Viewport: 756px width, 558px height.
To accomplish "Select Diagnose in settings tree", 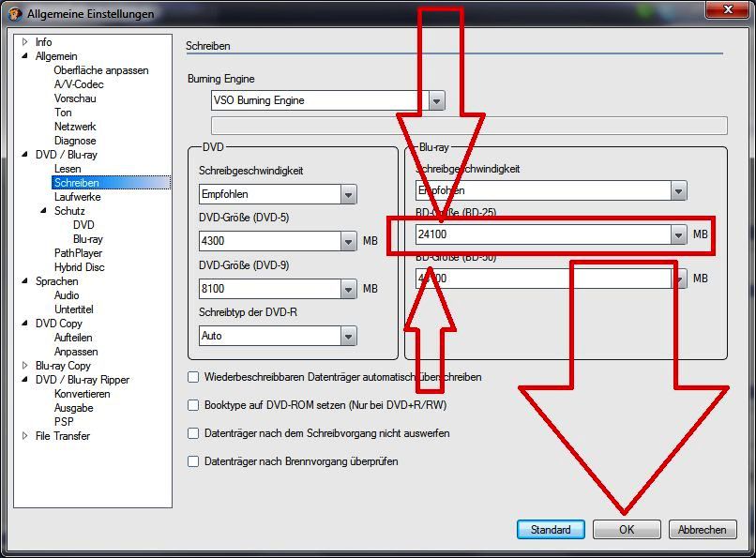I will (75, 141).
